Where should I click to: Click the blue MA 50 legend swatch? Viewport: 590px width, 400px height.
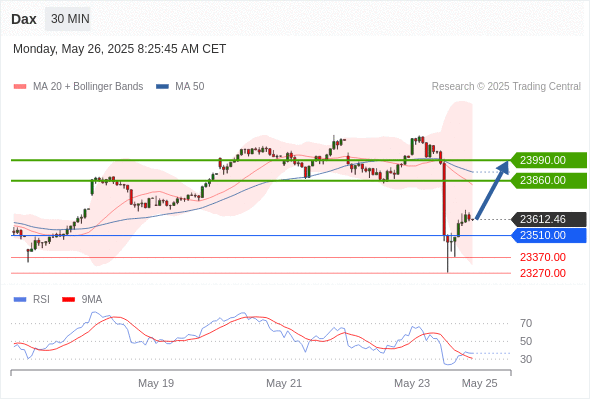coord(162,87)
